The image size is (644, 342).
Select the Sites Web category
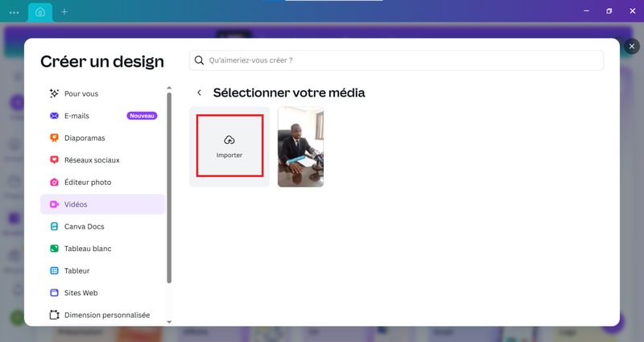[x=103, y=293]
